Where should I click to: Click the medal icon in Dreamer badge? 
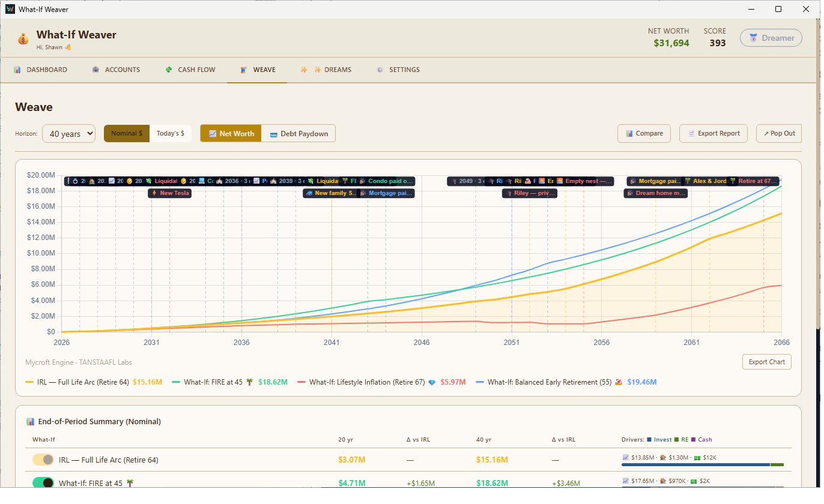point(753,38)
